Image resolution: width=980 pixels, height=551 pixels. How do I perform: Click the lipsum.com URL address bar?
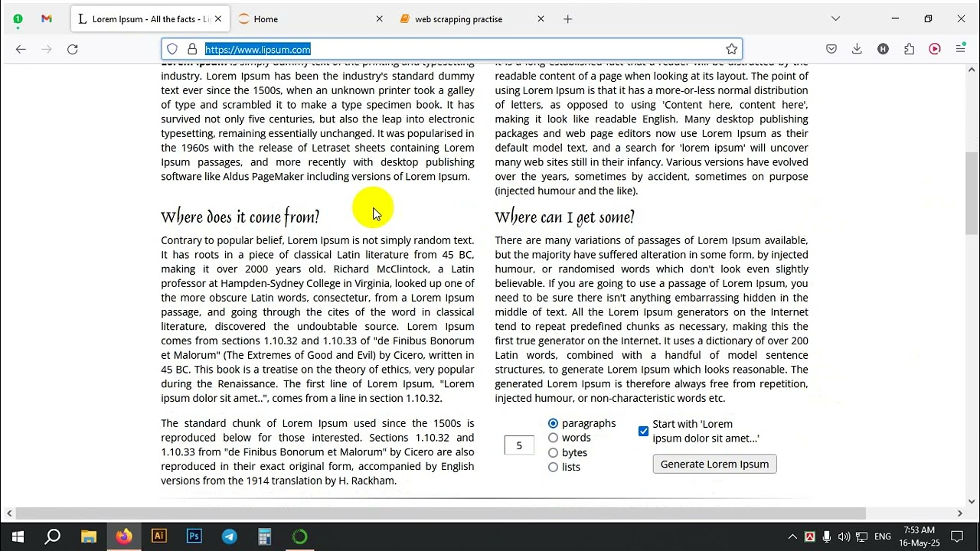(x=452, y=49)
